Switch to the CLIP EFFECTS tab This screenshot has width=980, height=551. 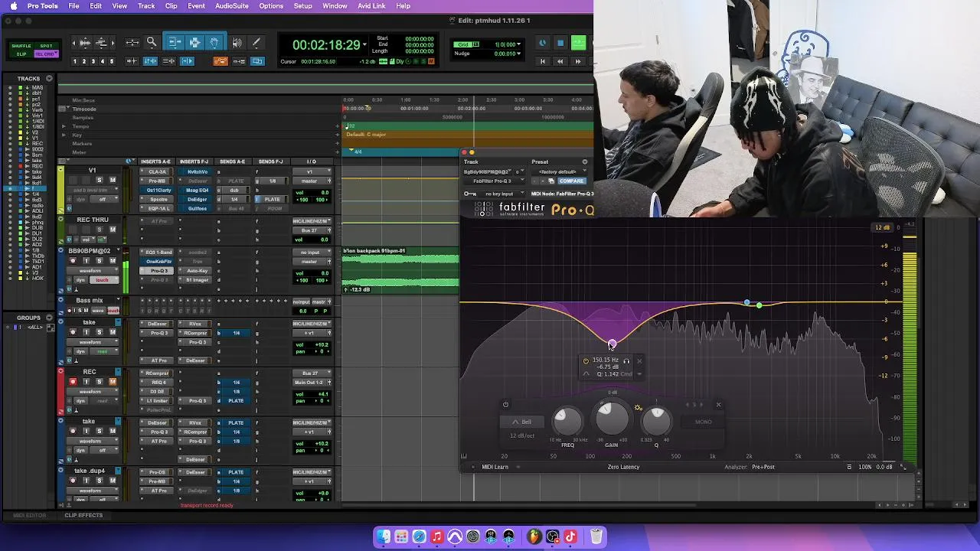tap(83, 515)
